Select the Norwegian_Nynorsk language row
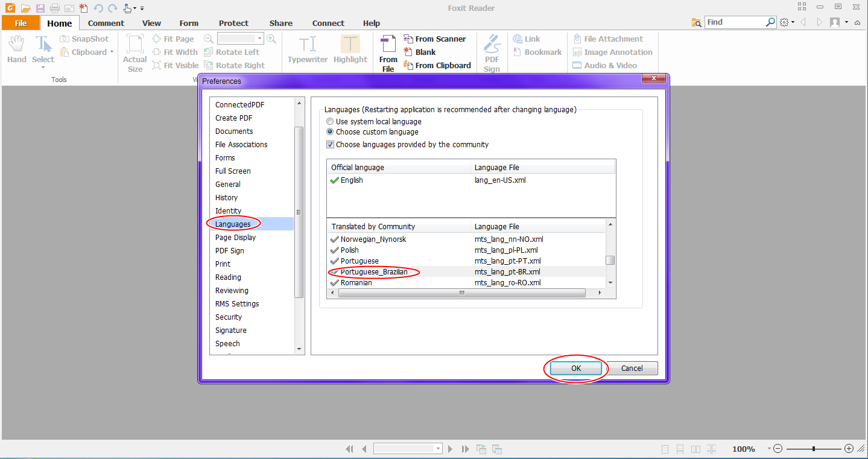The width and height of the screenshot is (868, 459). pyautogui.click(x=466, y=239)
